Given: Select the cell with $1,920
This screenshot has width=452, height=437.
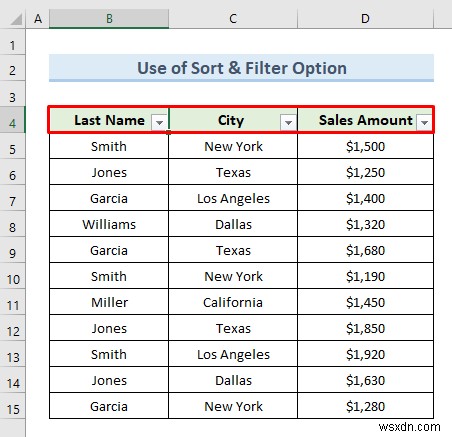Looking at the screenshot, I should [x=365, y=354].
